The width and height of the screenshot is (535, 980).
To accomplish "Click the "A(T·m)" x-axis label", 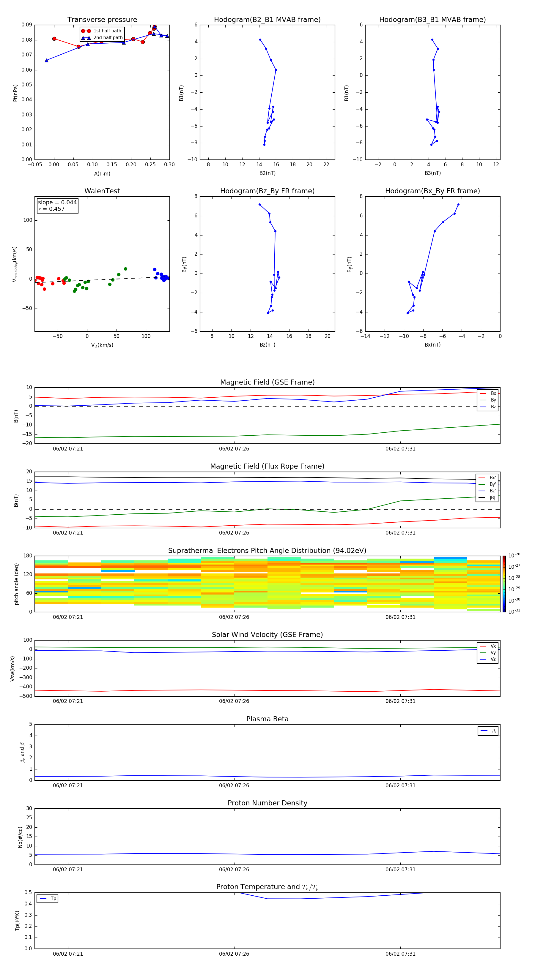I will [102, 174].
